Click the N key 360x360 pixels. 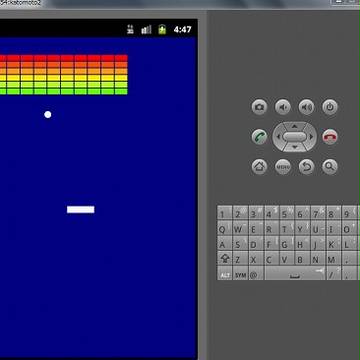pos(318,258)
